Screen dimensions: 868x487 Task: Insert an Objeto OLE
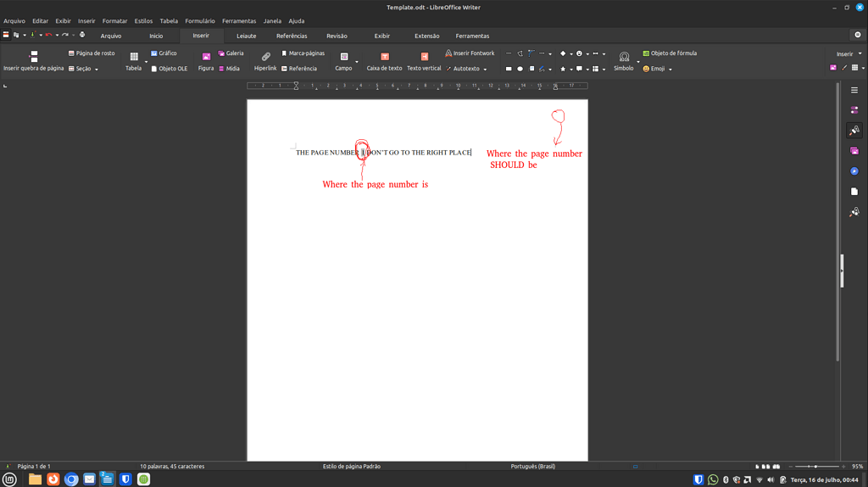170,69
